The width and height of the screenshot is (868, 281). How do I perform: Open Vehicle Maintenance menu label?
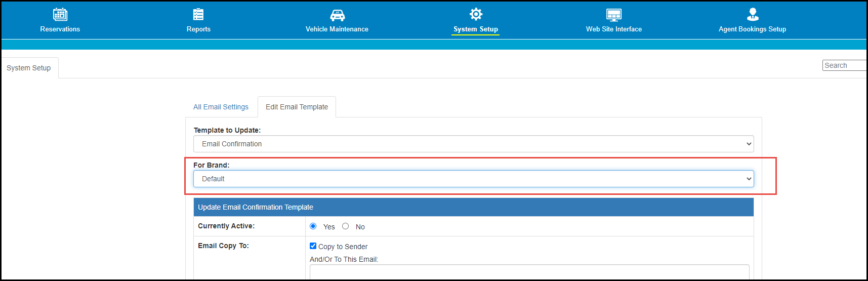coord(337,29)
